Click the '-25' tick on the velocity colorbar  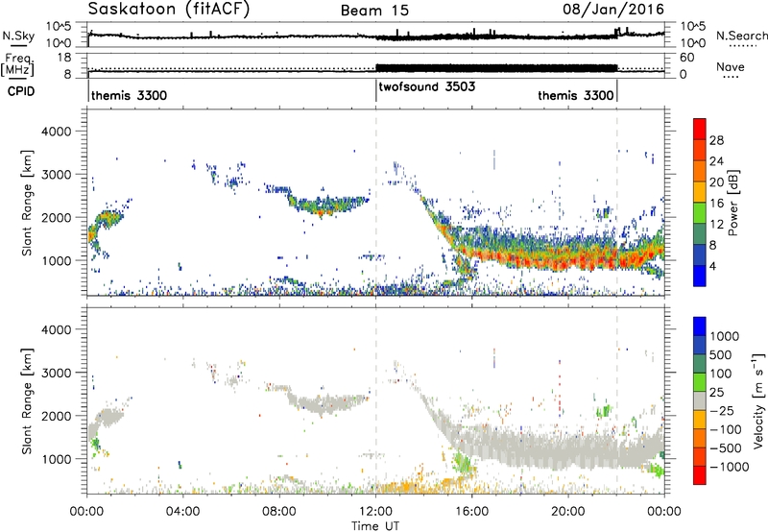coord(722,410)
